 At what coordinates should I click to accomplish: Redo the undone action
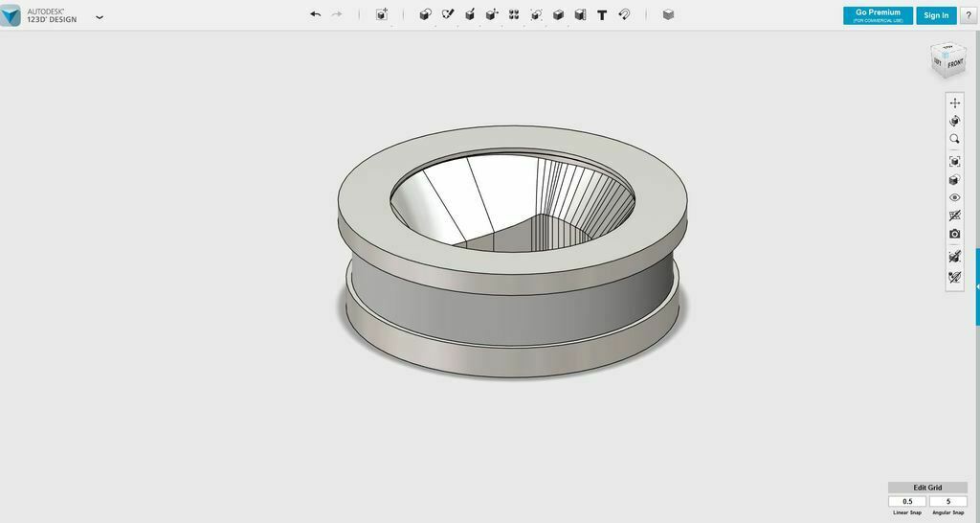click(x=337, y=14)
